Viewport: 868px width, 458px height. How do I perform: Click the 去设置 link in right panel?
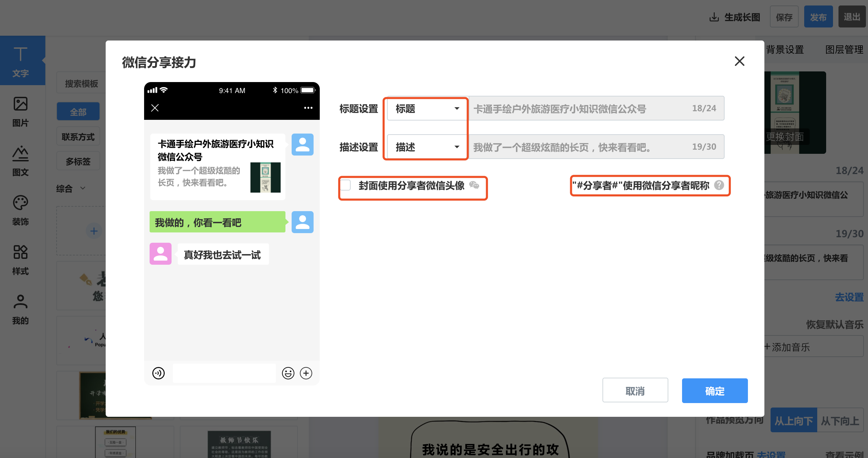(849, 297)
